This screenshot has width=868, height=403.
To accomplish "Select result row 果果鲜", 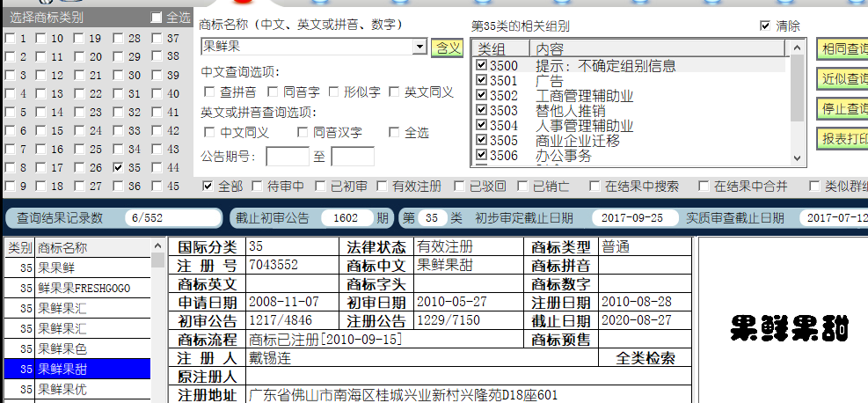I will coord(77,267).
